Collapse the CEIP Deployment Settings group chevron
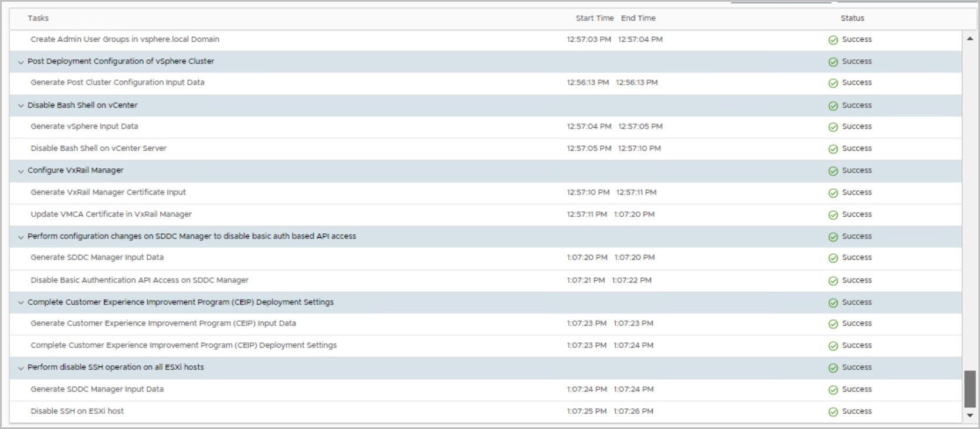 21,303
